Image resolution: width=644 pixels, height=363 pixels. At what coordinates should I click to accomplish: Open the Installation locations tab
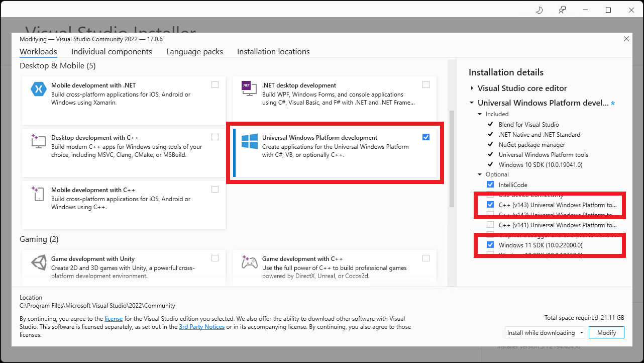pyautogui.click(x=273, y=52)
